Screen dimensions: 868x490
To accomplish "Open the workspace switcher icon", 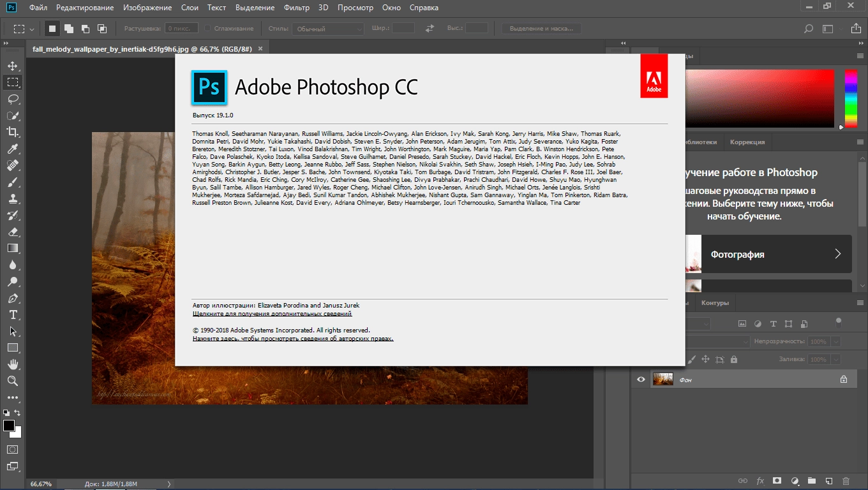I will click(828, 29).
